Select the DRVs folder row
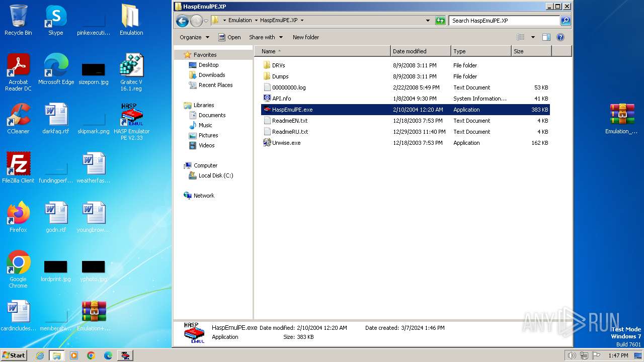Image resolution: width=644 pixels, height=362 pixels. point(406,65)
